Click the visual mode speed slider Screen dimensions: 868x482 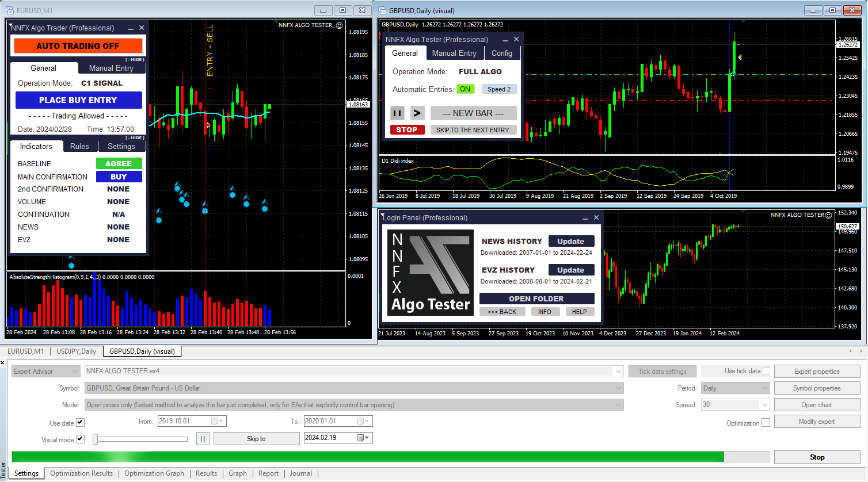[x=140, y=439]
